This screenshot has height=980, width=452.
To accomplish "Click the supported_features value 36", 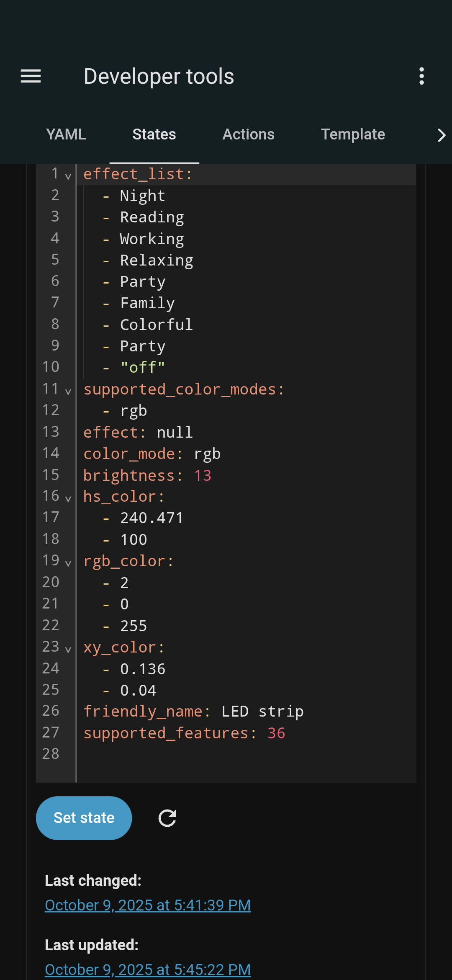I will click(x=276, y=733).
